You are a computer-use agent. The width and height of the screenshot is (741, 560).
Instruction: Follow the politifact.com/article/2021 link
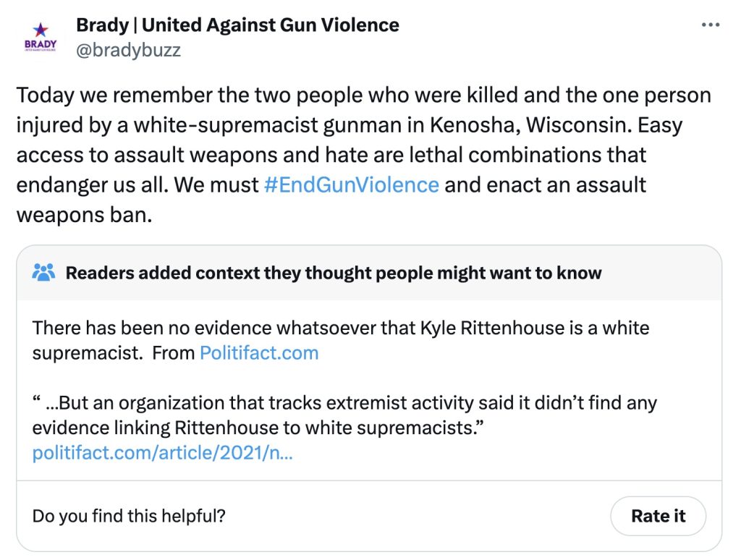(x=163, y=454)
